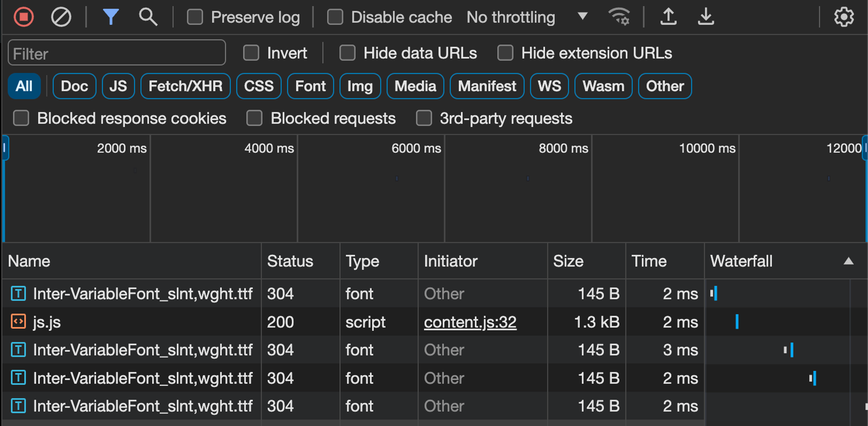Click right overview timeline handle
This screenshot has width=868, height=426.
click(x=865, y=148)
